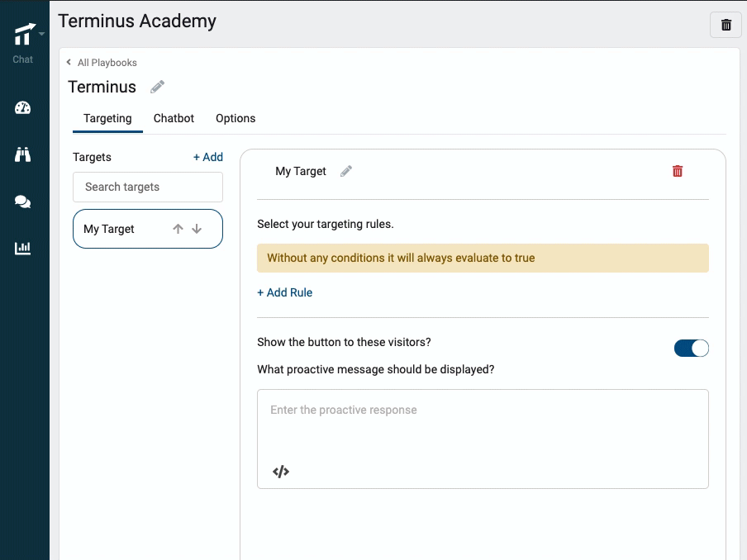Toggle show button to these visitors switch
747x560 pixels.
pos(692,348)
